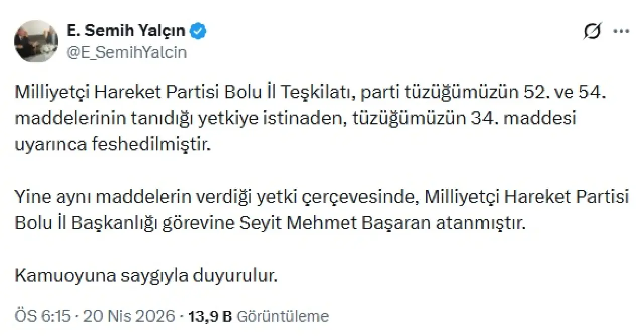Click the date 20 Nis 2026
This screenshot has height=336, width=644.
[x=128, y=316]
